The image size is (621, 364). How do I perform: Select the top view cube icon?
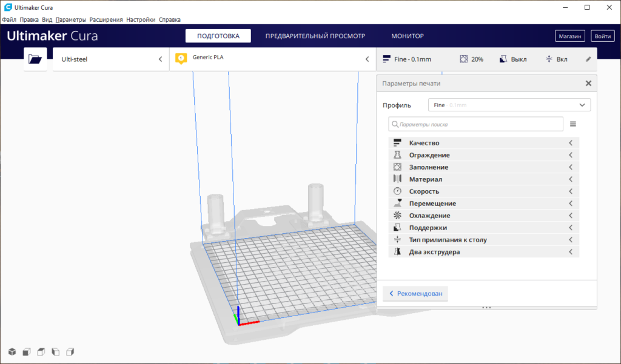point(41,352)
